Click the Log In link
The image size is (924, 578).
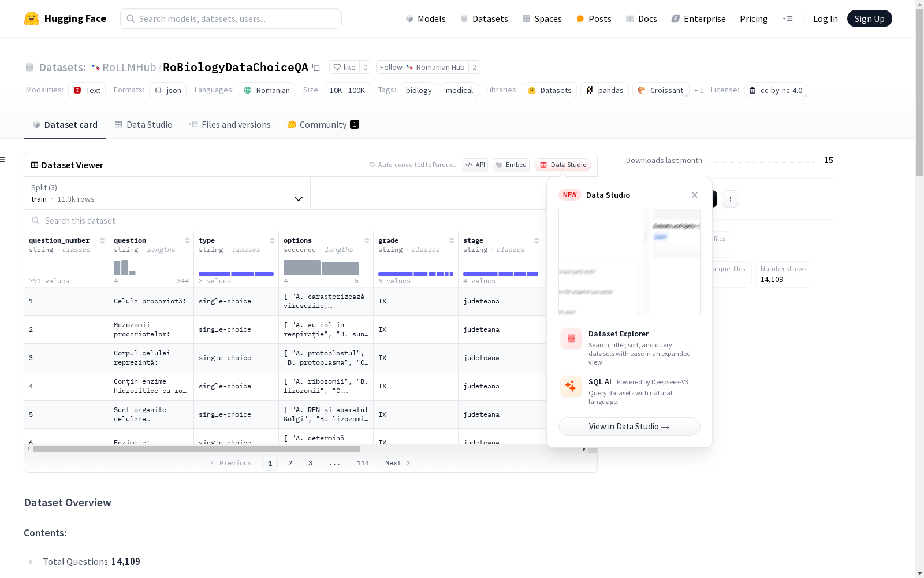(x=825, y=18)
